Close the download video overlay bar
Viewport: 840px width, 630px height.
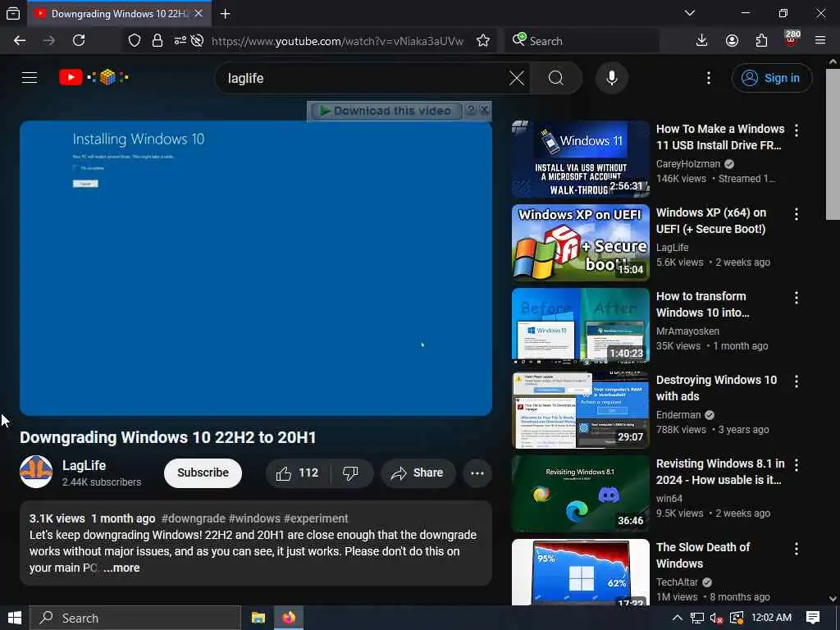click(484, 110)
